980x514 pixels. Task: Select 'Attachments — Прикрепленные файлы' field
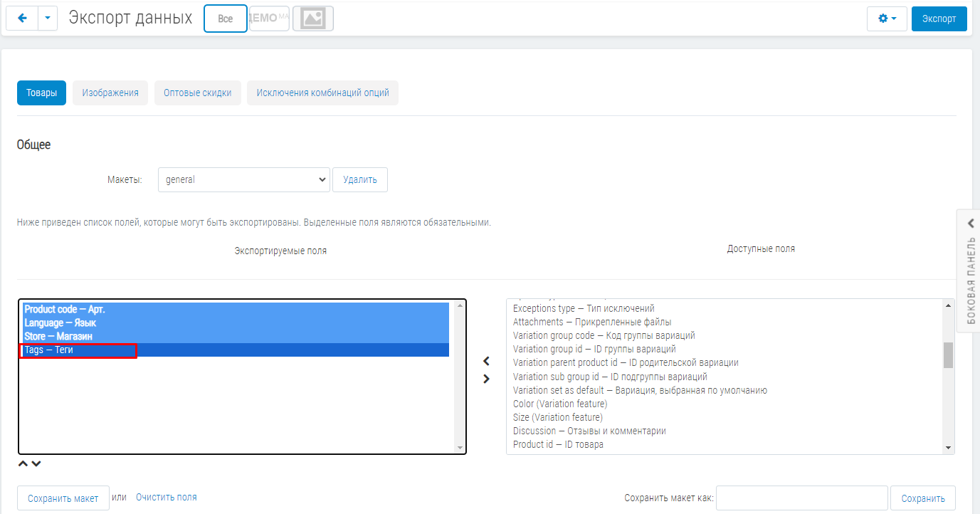(725, 322)
